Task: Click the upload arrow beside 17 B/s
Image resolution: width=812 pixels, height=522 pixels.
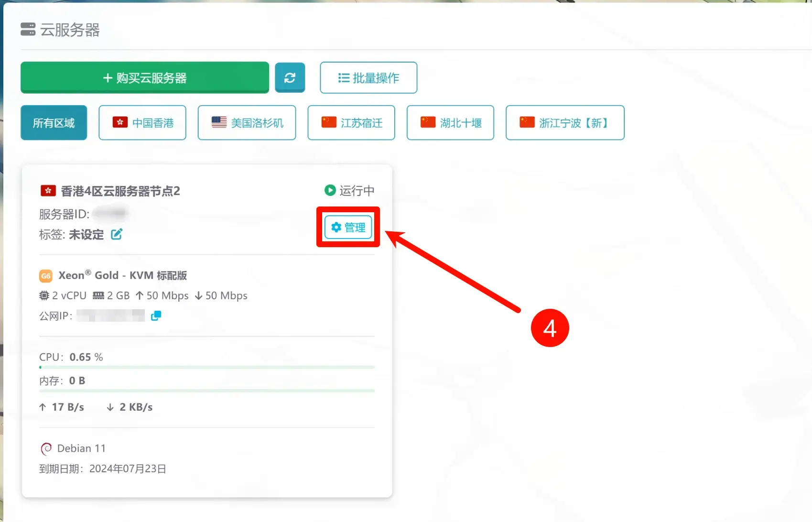Action: (x=43, y=407)
